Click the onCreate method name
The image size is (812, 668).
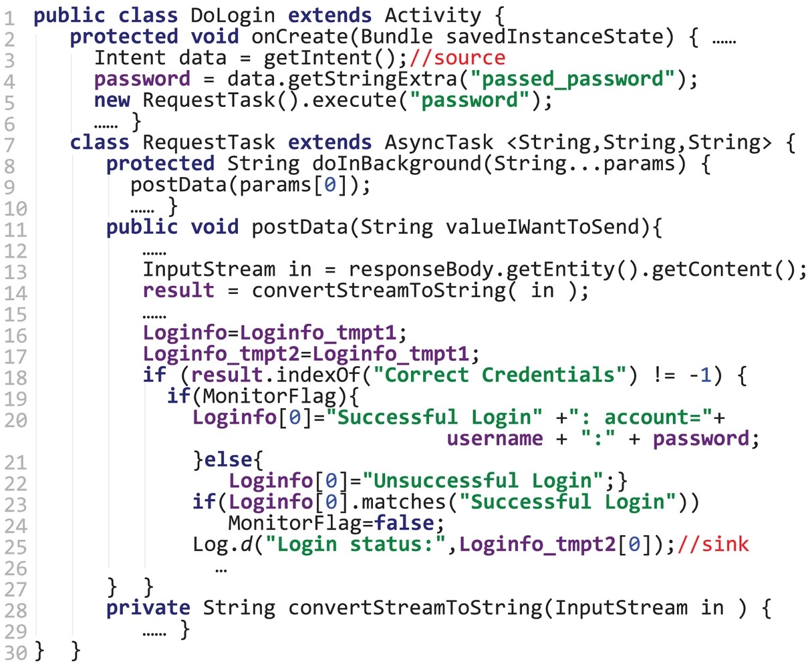(x=300, y=37)
